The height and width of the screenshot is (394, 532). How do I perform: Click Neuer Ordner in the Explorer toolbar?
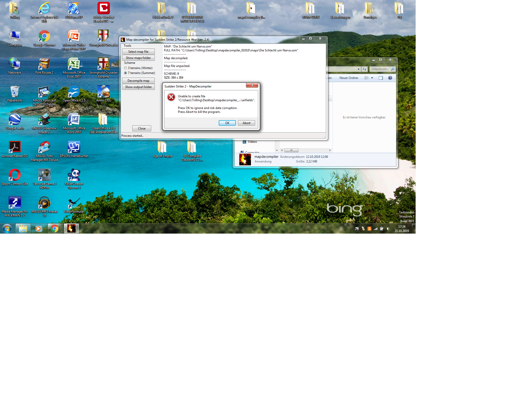[349, 78]
